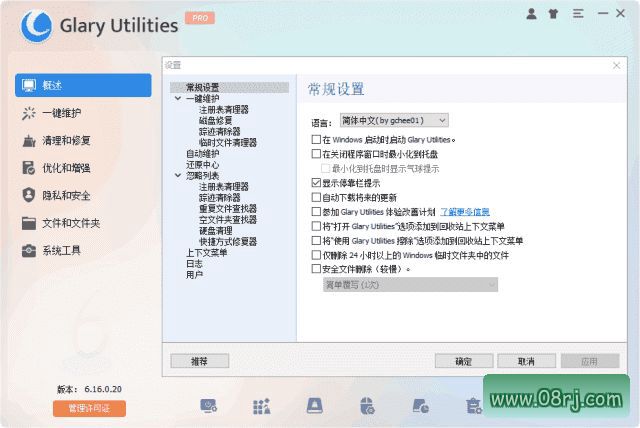640x428 pixels.
Task: Select 概述 in the left sidebar
Action: pyautogui.click(x=83, y=85)
